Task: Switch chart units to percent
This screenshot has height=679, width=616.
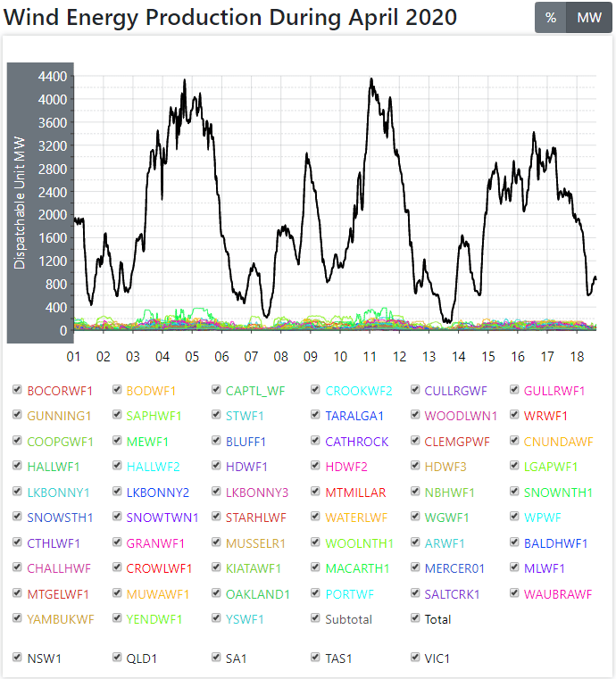Action: [551, 18]
